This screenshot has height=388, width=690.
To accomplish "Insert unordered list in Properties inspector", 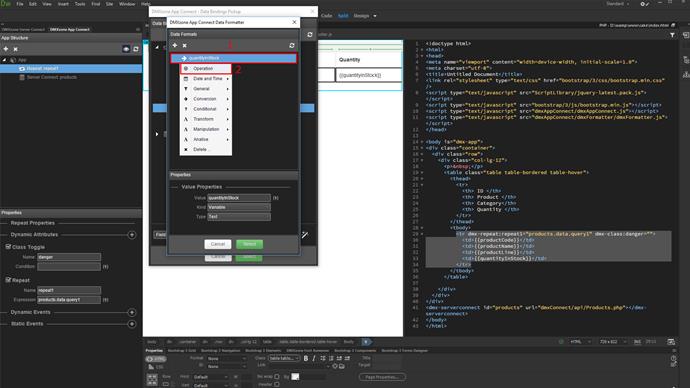I will 323,359.
